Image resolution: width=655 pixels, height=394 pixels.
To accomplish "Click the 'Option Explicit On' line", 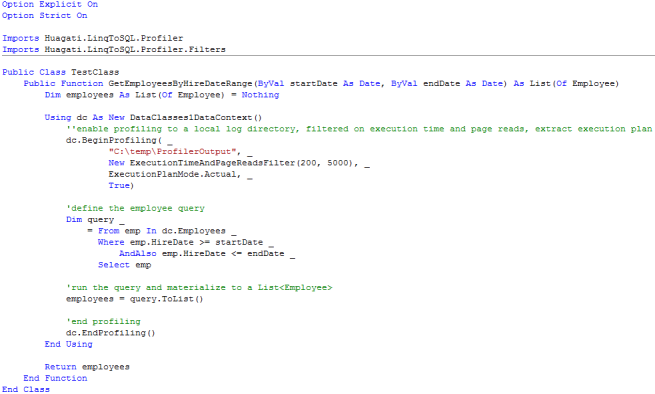I will (x=50, y=4).
